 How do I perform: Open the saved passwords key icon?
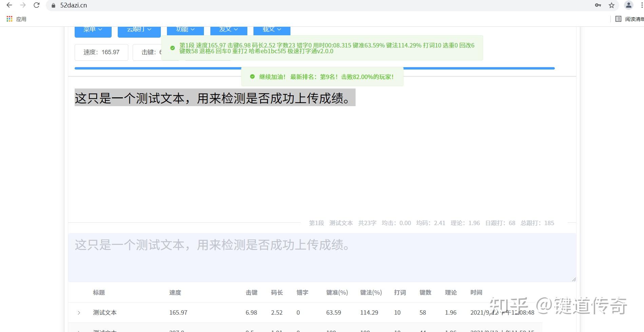coord(598,5)
